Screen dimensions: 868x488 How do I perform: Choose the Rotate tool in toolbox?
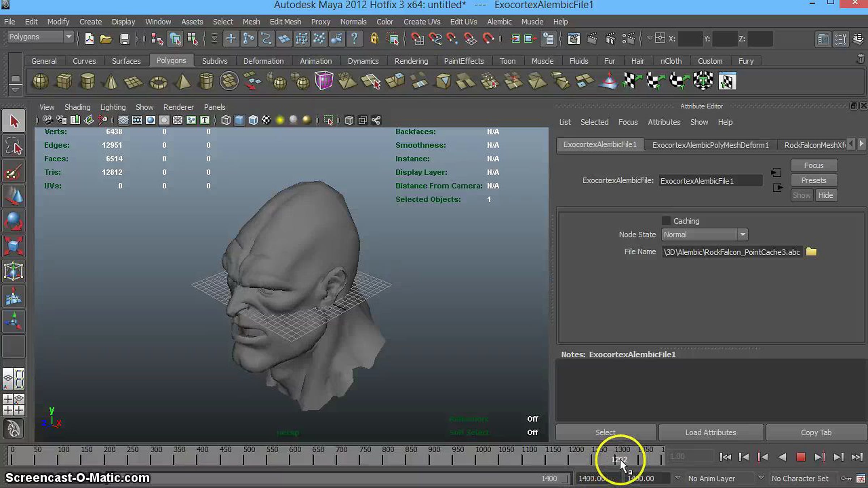tap(13, 222)
